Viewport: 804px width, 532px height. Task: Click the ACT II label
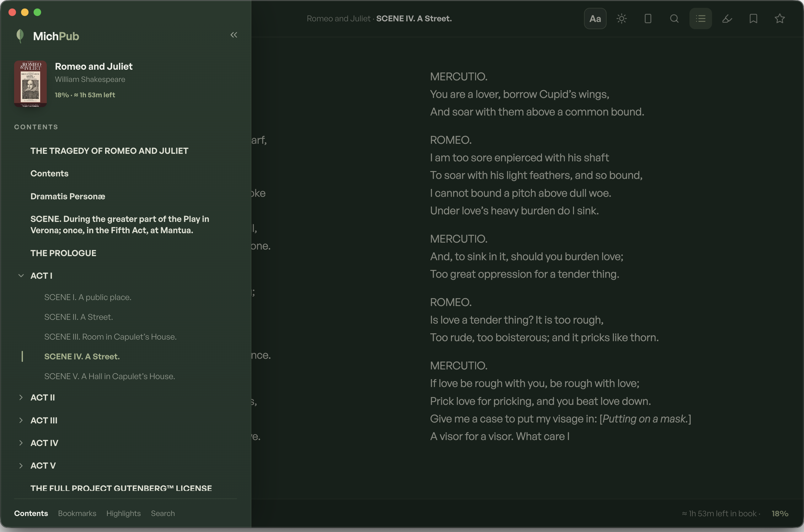click(43, 398)
